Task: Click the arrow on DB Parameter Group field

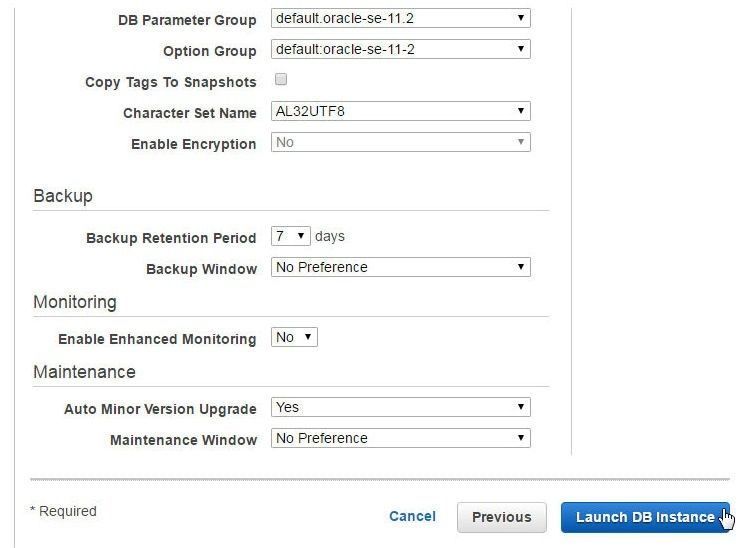Action: pos(521,18)
